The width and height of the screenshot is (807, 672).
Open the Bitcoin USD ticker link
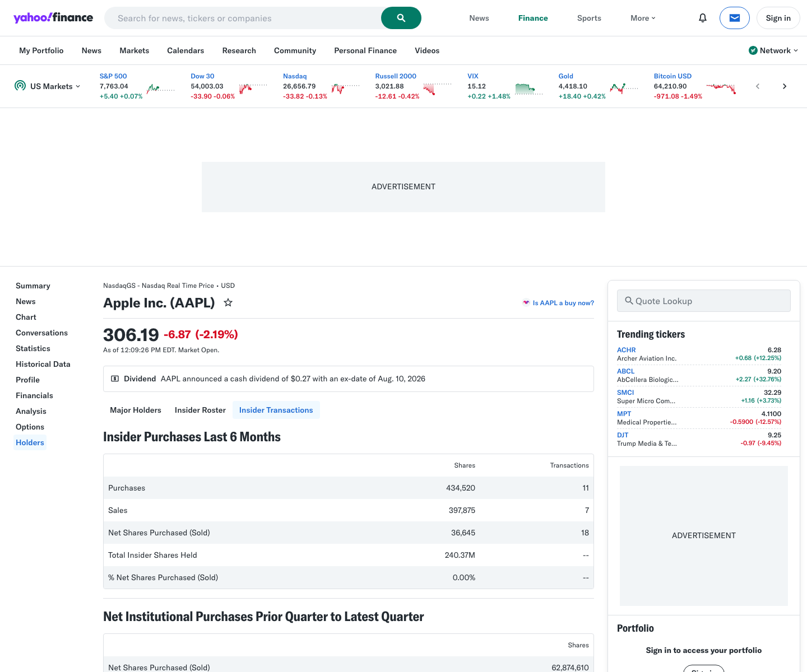click(x=672, y=76)
